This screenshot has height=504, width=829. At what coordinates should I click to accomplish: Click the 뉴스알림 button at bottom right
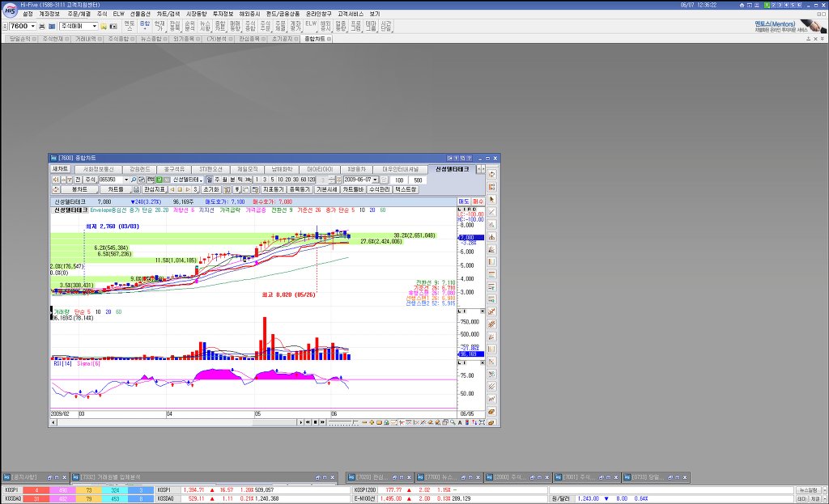pyautogui.click(x=809, y=490)
